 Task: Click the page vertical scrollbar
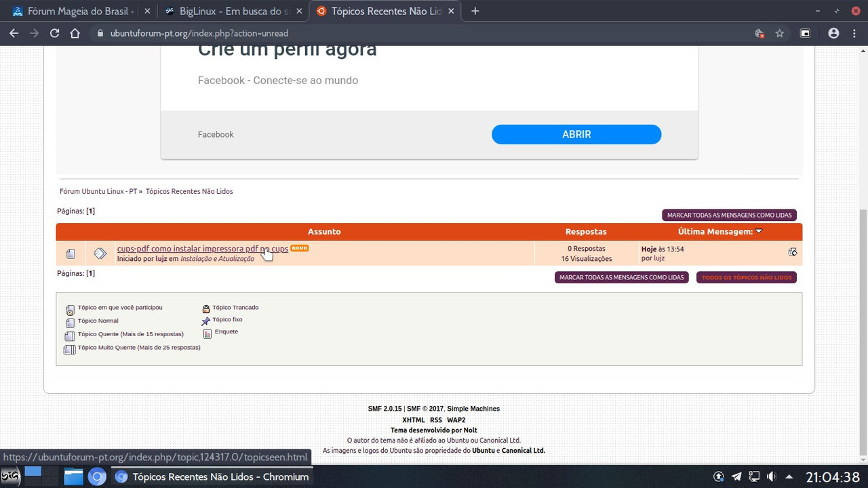(863, 332)
